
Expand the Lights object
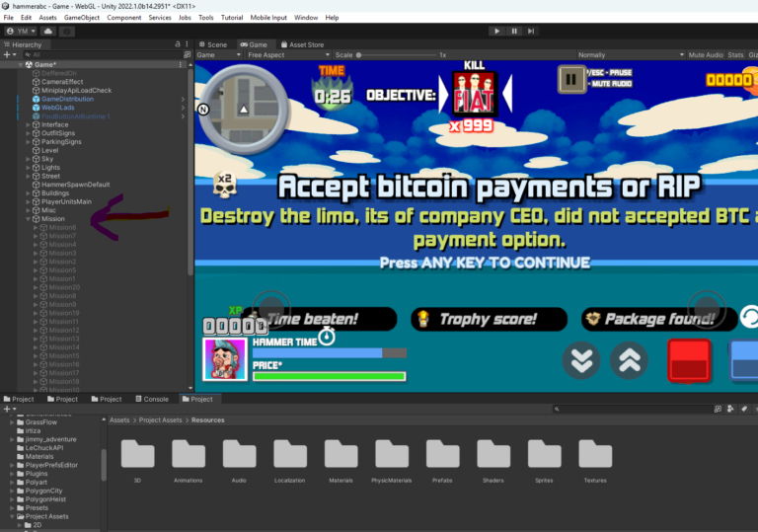pyautogui.click(x=28, y=168)
